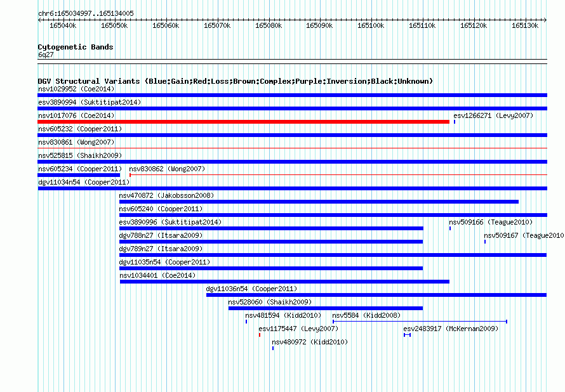Click the red esv1175447 (Levy2007) marker
This screenshot has width=565, height=392.
coord(260,335)
